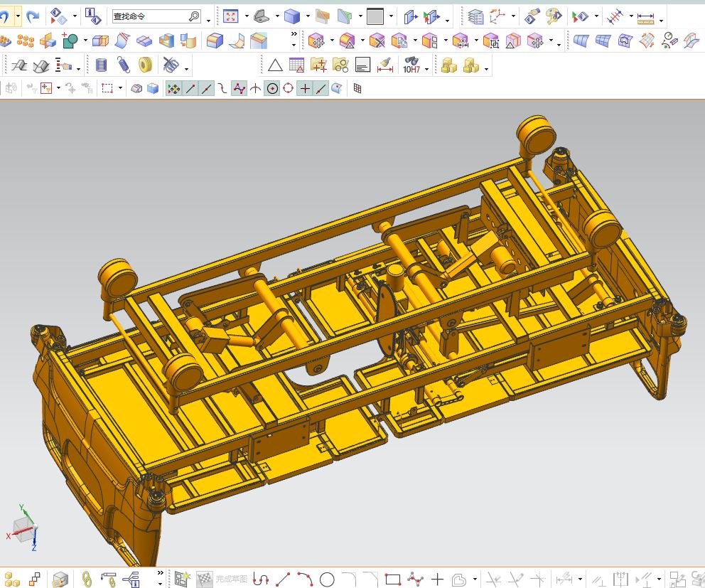
Task: Toggle the Mid Point snap option
Action: [x=206, y=89]
